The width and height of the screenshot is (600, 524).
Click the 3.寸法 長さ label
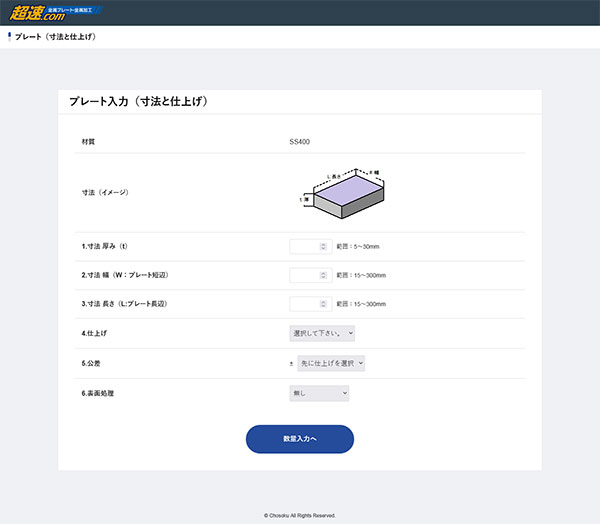click(124, 304)
